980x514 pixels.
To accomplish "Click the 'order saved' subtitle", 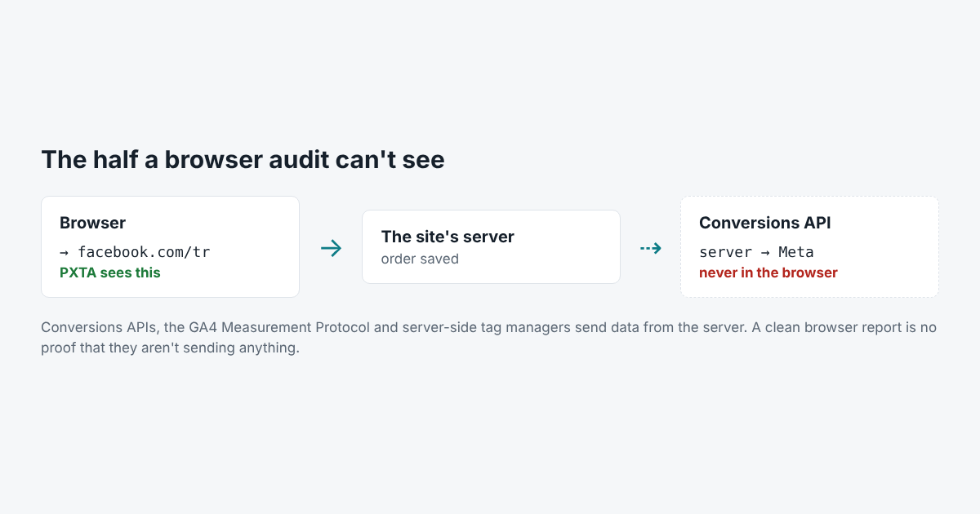I will 420,259.
